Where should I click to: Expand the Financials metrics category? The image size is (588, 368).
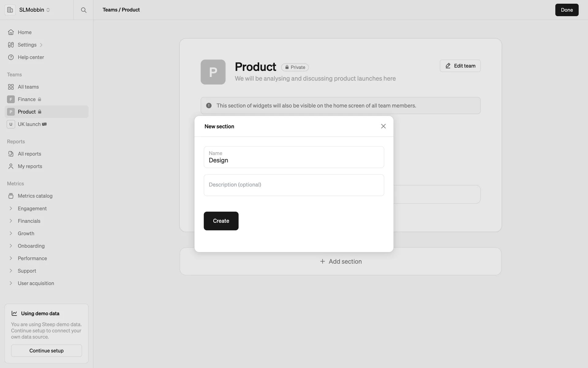11,221
